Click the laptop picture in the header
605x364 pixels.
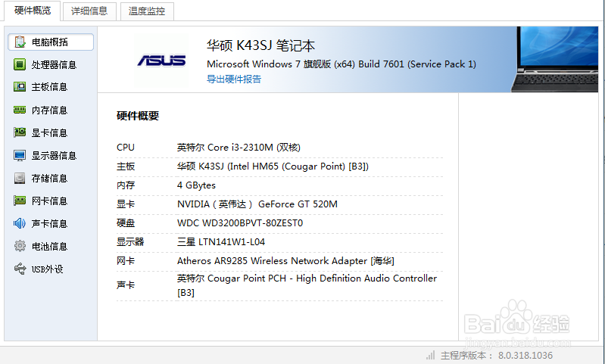(555, 59)
